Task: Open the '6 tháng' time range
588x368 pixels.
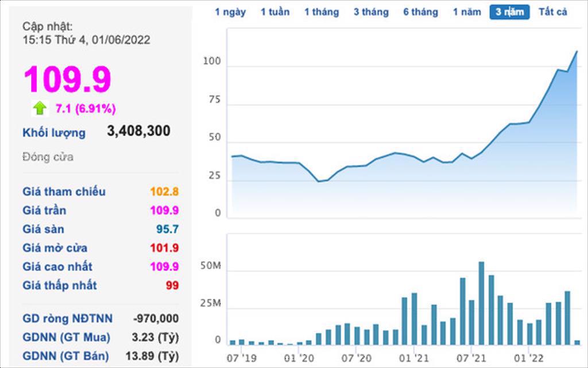Action: tap(420, 12)
